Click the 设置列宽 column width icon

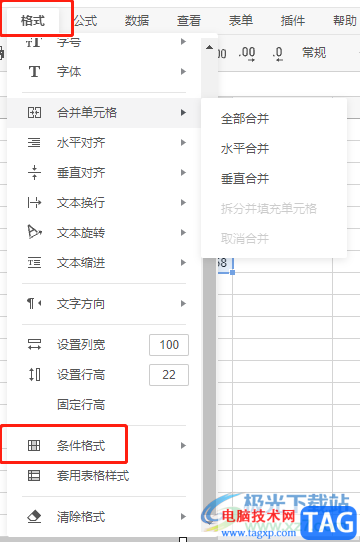[34, 344]
